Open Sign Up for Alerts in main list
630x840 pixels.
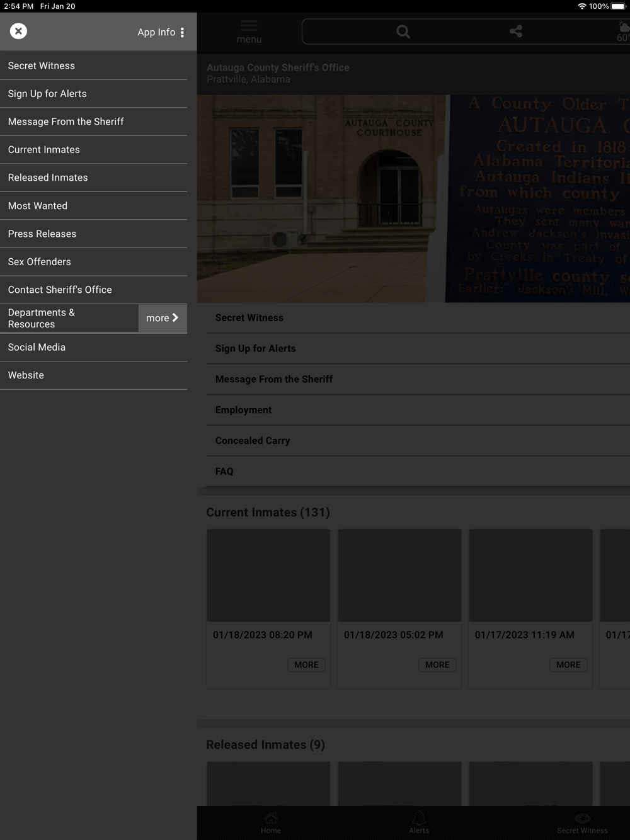(418, 348)
